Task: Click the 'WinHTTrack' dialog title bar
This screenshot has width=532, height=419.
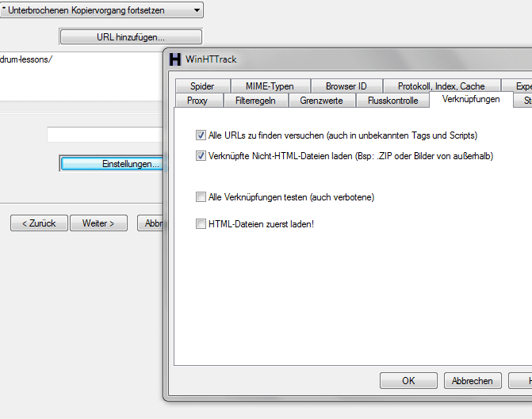Action: 350,59
